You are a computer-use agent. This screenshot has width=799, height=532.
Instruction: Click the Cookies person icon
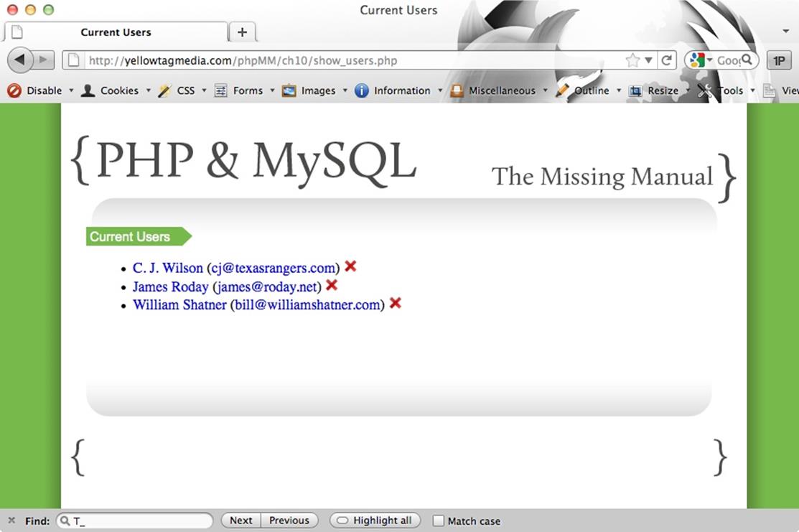click(x=88, y=90)
